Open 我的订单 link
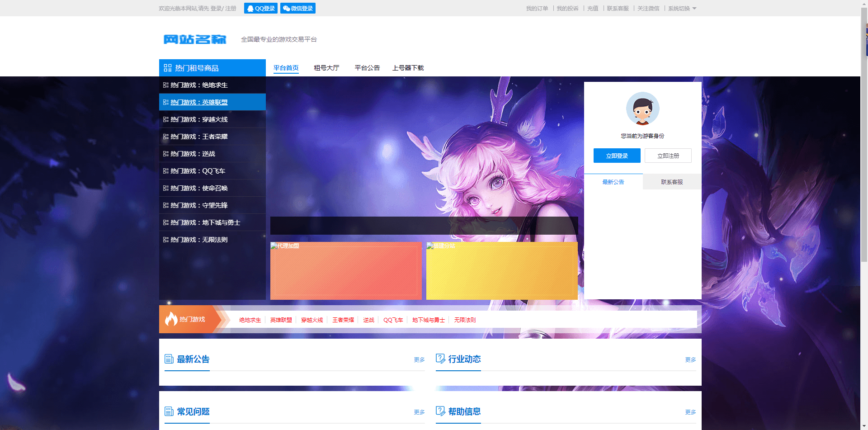 537,9
